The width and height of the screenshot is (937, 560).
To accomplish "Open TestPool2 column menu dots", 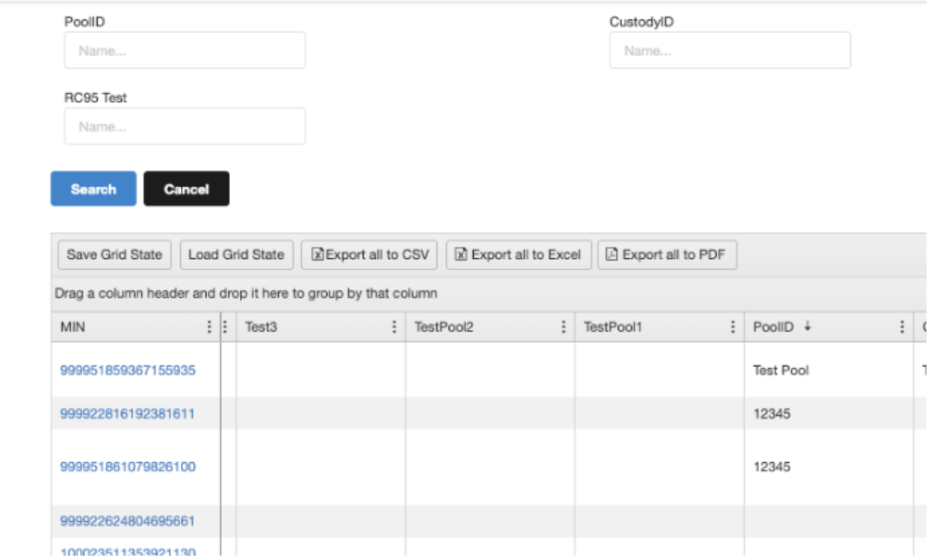I will pyautogui.click(x=563, y=327).
